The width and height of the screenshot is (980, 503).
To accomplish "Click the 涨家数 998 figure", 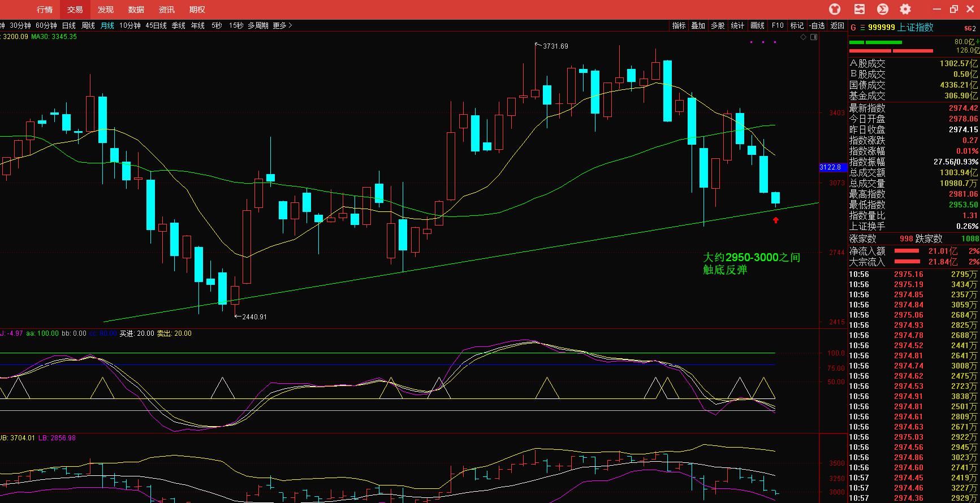I will (906, 239).
